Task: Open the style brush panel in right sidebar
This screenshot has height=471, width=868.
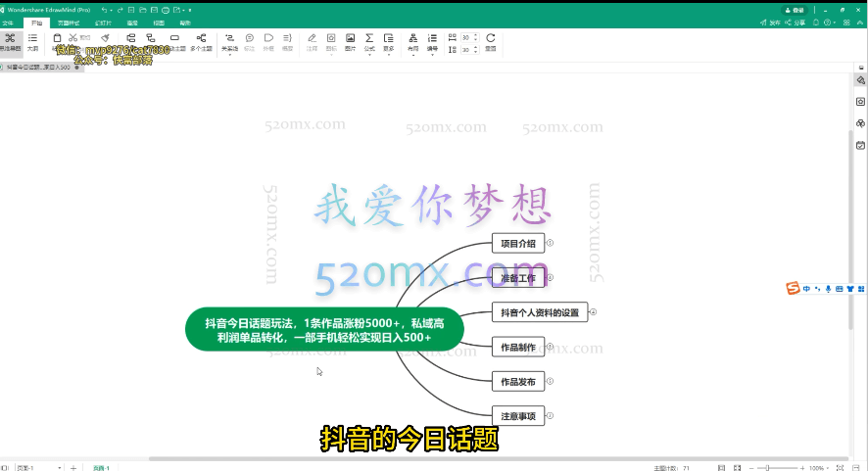Action: pos(860,81)
